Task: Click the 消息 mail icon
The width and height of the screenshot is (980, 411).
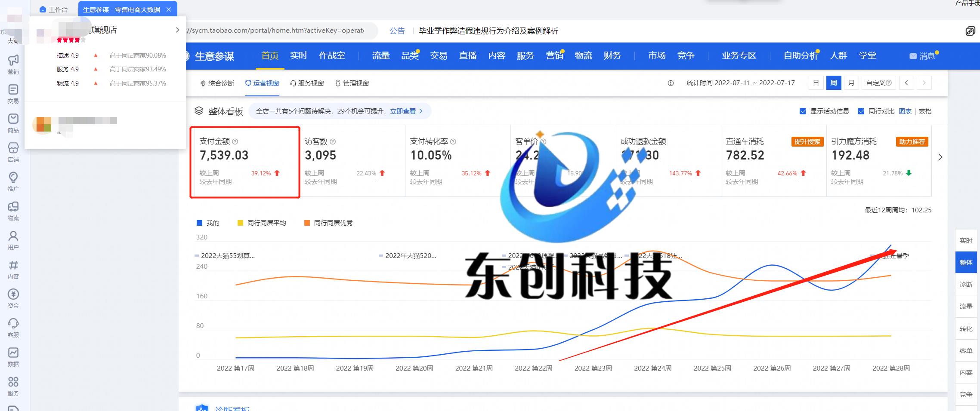Action: click(x=913, y=56)
